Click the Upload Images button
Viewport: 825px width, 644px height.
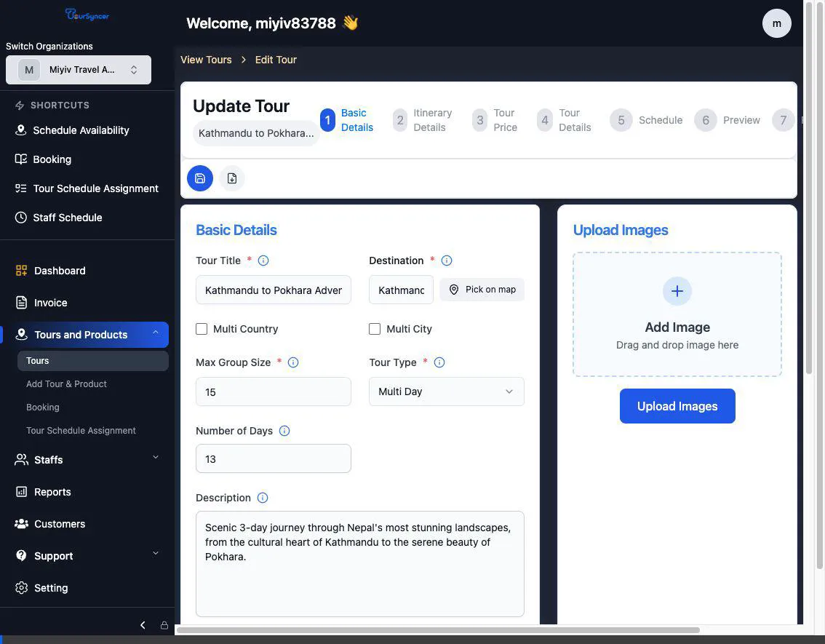(x=677, y=406)
